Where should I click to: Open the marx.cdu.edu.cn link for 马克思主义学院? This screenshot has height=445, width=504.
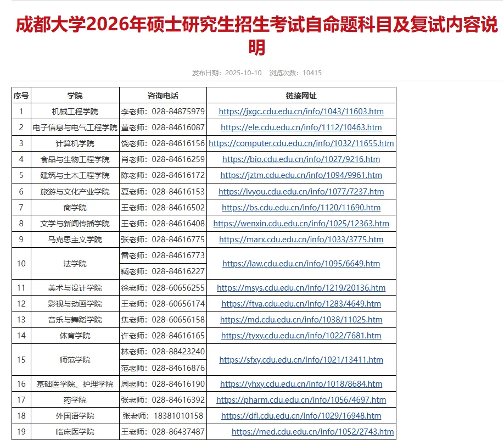[x=301, y=240]
